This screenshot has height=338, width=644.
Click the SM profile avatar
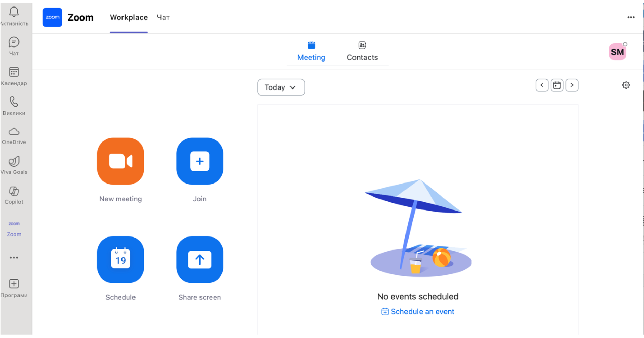[x=617, y=52]
